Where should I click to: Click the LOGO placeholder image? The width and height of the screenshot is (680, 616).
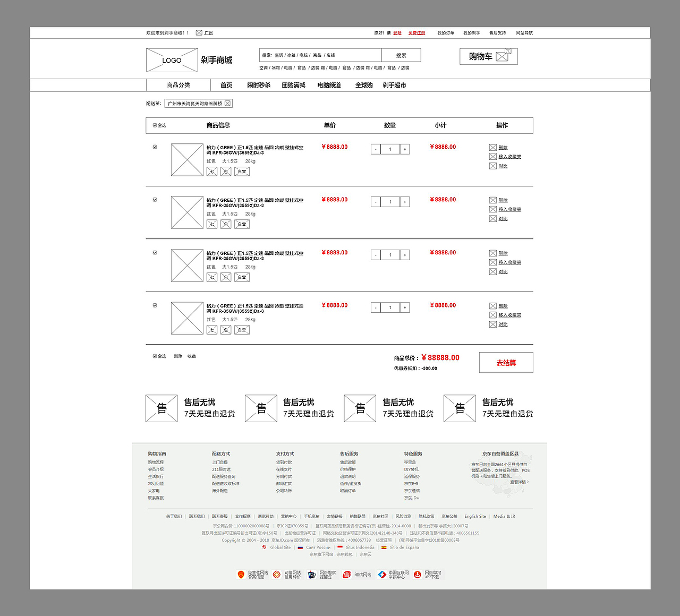pos(171,60)
